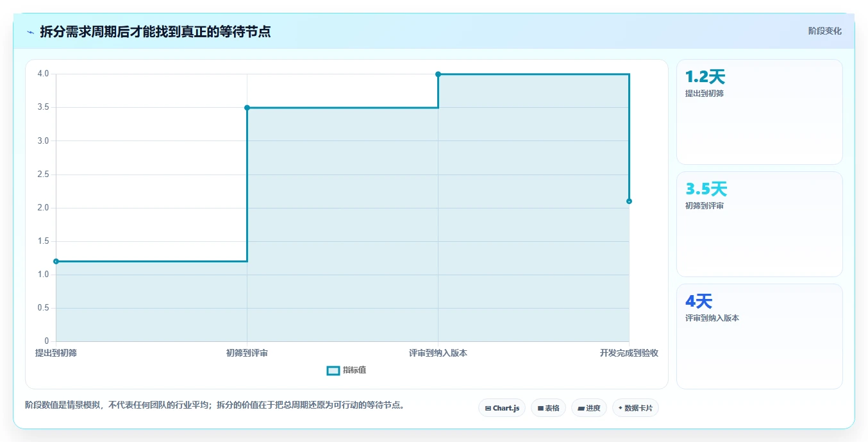Click the 1.2天 value text

[705, 77]
